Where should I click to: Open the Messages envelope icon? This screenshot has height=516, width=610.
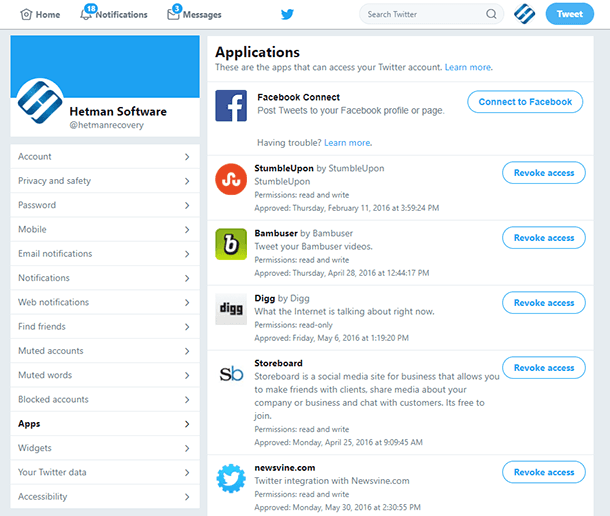(x=173, y=15)
